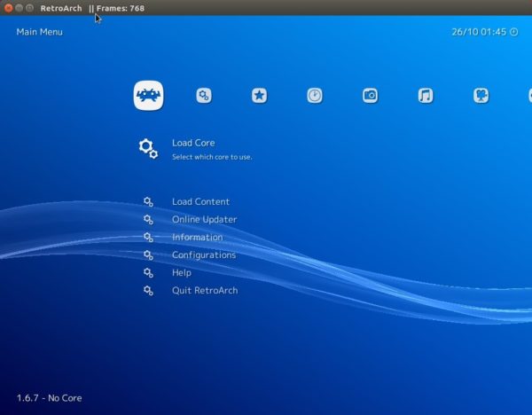Open the Online Updater entry
The image size is (532, 415).
[x=204, y=219]
